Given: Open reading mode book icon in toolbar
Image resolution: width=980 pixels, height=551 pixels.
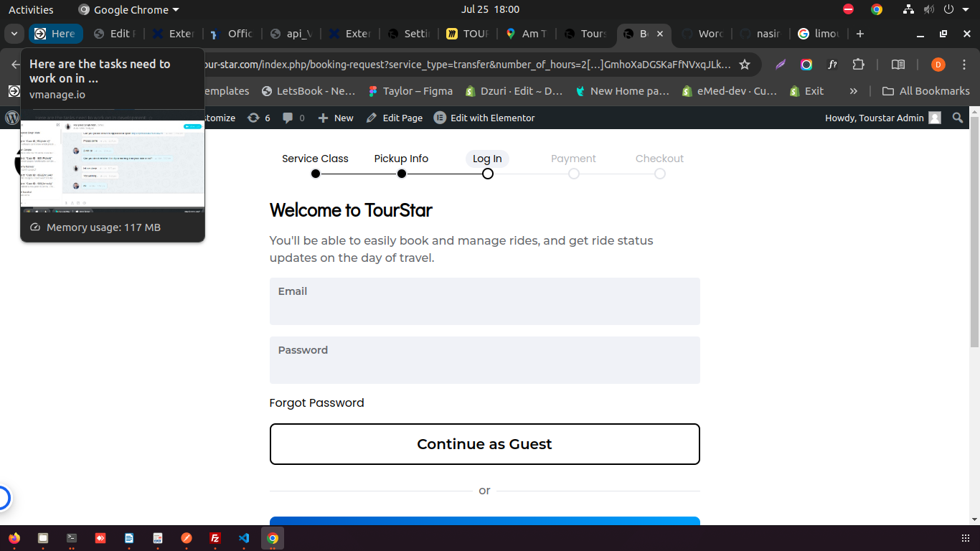Looking at the screenshot, I should tap(897, 65).
